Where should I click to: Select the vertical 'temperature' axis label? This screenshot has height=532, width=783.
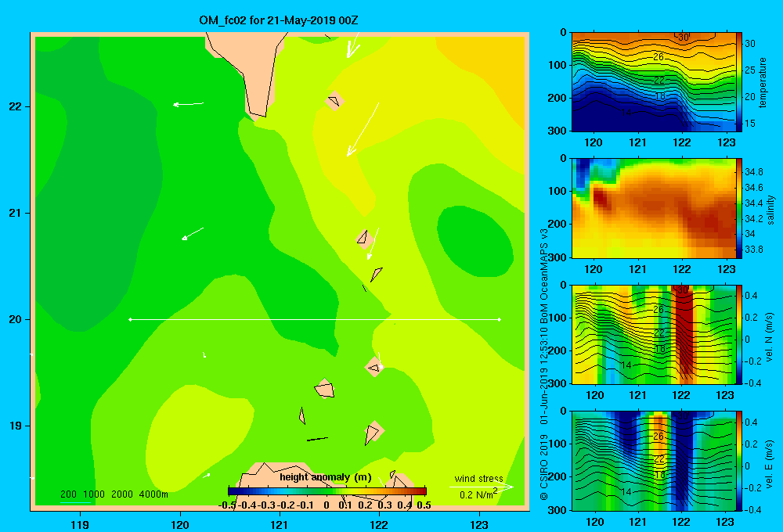(763, 83)
